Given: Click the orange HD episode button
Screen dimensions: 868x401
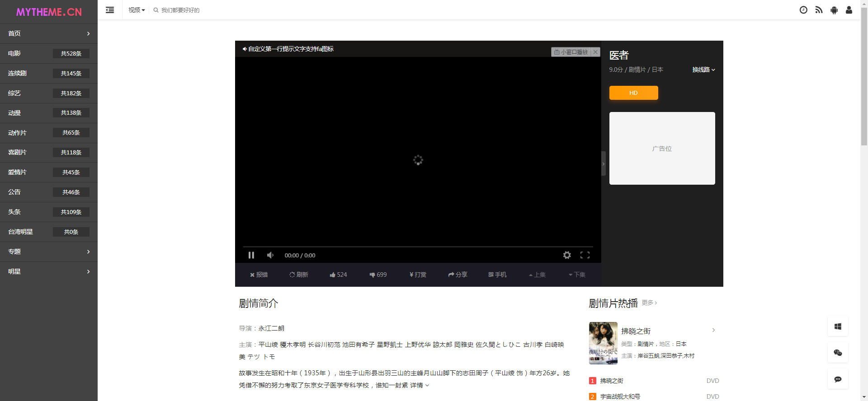Looking at the screenshot, I should 633,93.
